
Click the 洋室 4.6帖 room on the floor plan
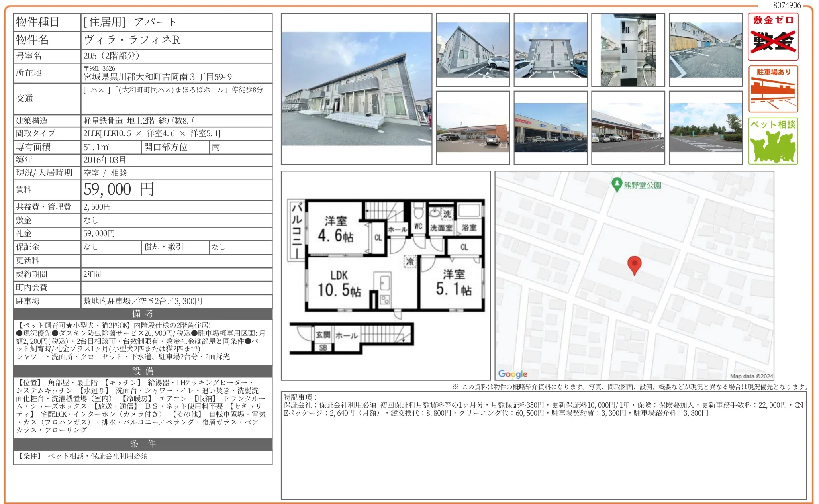pyautogui.click(x=335, y=229)
